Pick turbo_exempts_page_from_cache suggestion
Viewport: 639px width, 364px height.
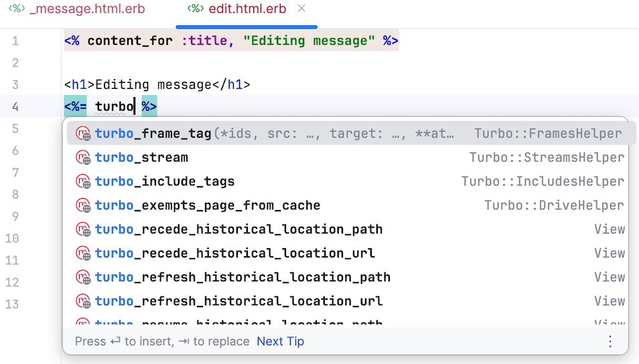[347, 205]
